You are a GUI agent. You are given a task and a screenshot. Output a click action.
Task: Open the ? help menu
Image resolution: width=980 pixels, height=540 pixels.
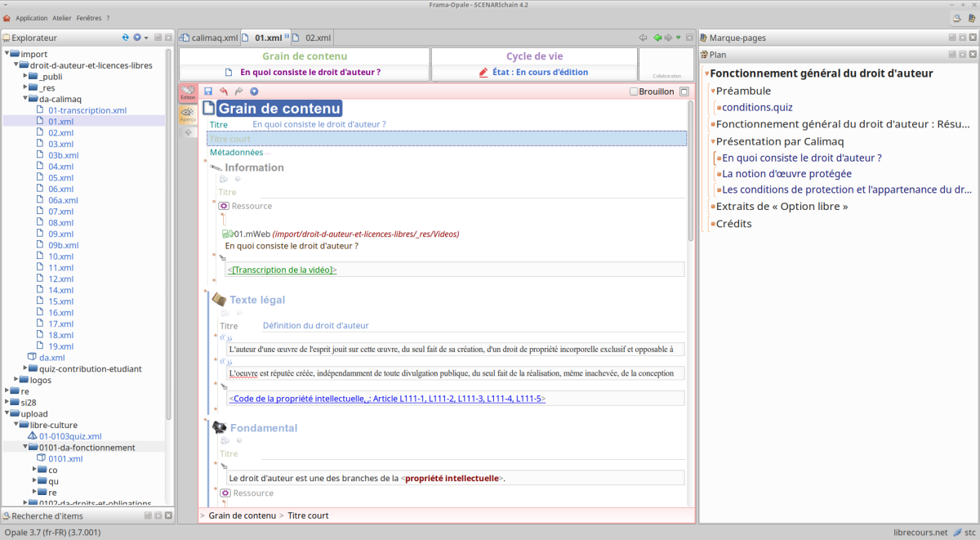pos(108,18)
